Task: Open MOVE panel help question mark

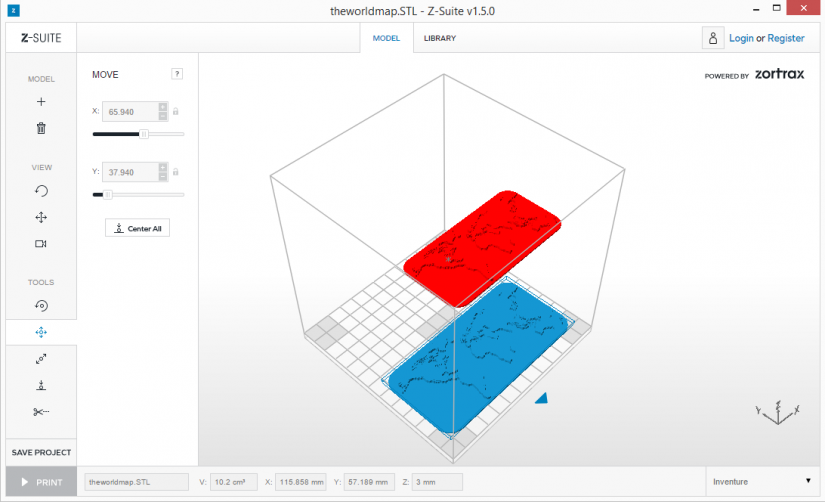Action: coord(177,74)
